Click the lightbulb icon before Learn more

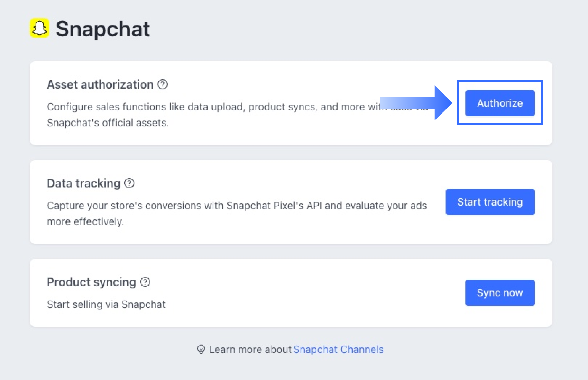[x=201, y=349]
